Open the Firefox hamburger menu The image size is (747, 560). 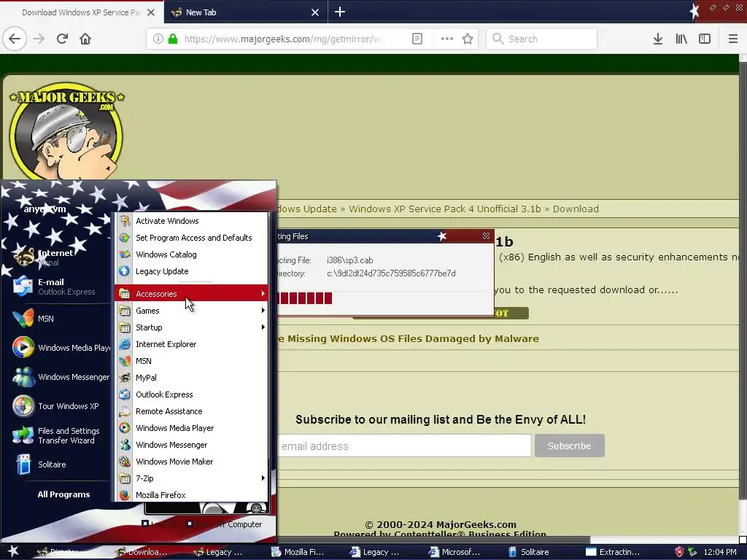point(733,39)
